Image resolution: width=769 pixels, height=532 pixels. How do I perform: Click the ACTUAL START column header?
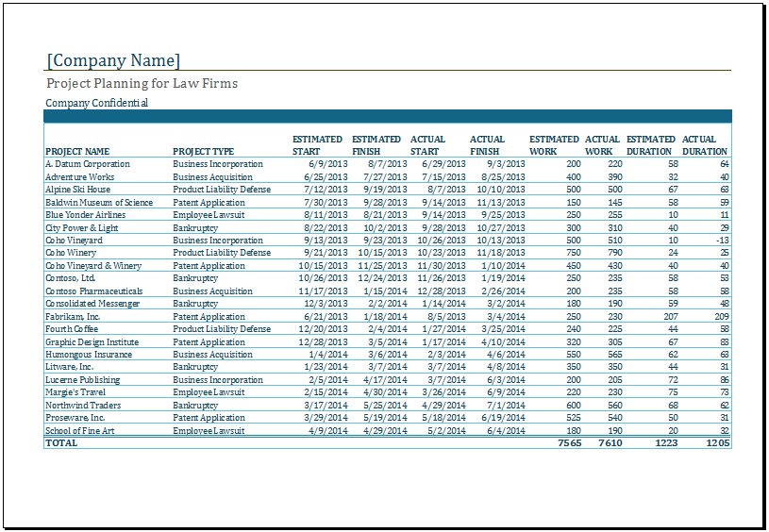(427, 145)
